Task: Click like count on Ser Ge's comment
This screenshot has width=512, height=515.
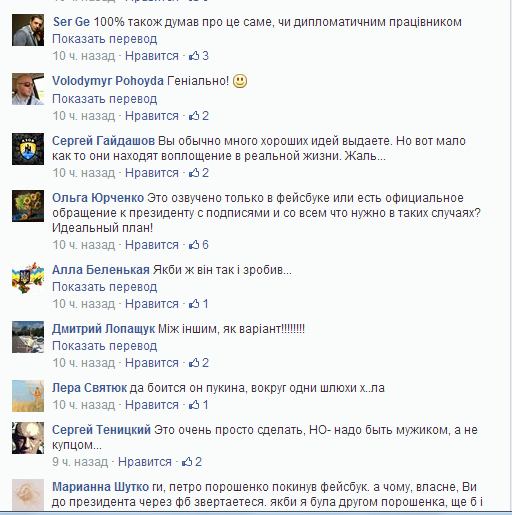Action: (x=199, y=56)
